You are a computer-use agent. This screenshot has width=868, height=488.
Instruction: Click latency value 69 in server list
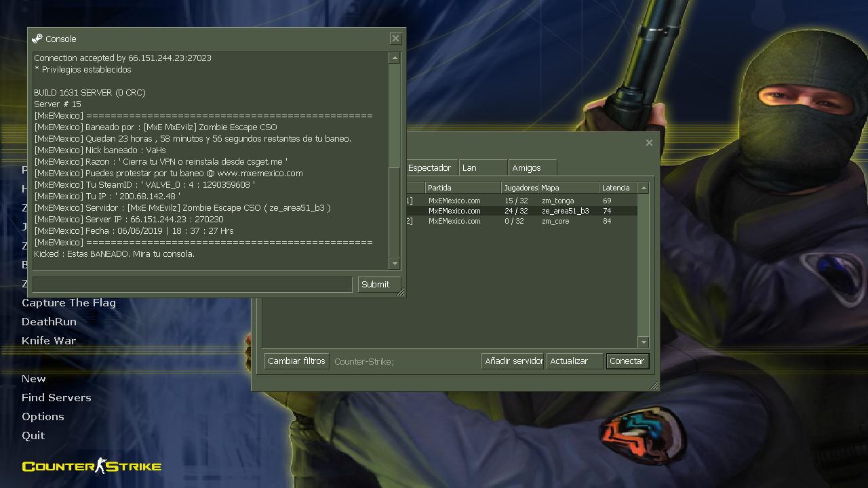point(607,201)
